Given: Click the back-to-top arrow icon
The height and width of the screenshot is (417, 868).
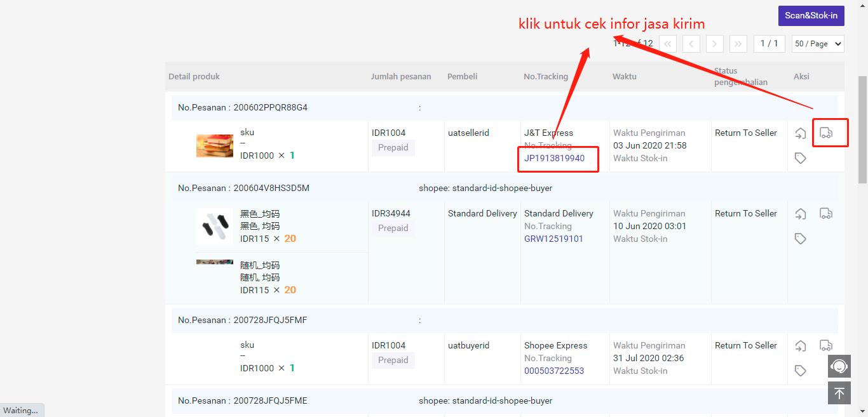Looking at the screenshot, I should click(x=839, y=393).
